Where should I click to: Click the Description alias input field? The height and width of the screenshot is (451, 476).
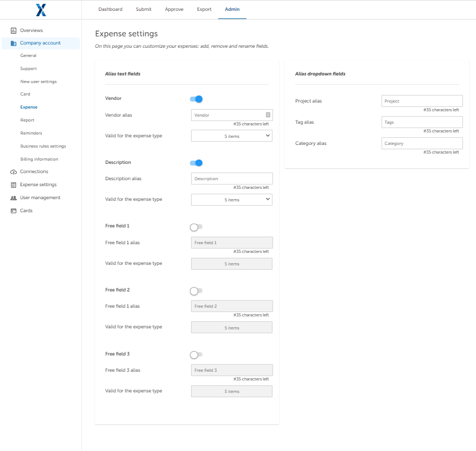[x=232, y=179]
